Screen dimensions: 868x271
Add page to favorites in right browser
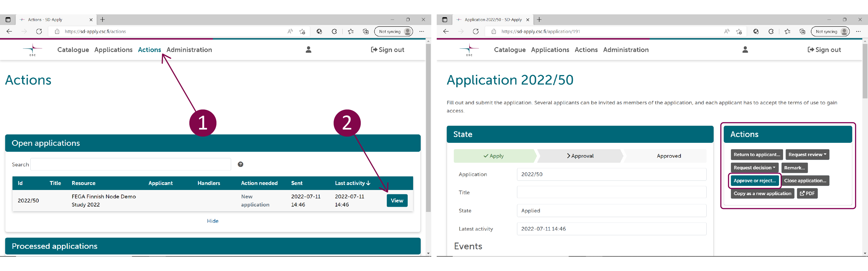pyautogui.click(x=739, y=32)
